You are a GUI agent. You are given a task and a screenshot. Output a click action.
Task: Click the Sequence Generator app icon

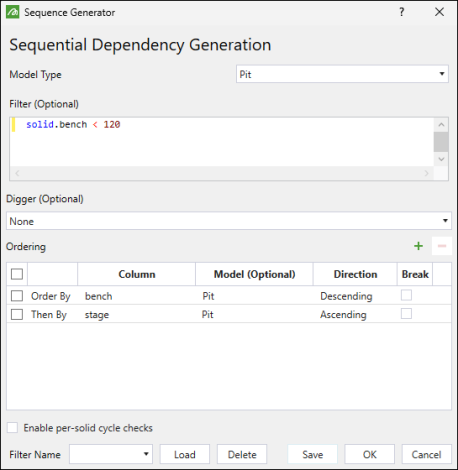[x=12, y=12]
